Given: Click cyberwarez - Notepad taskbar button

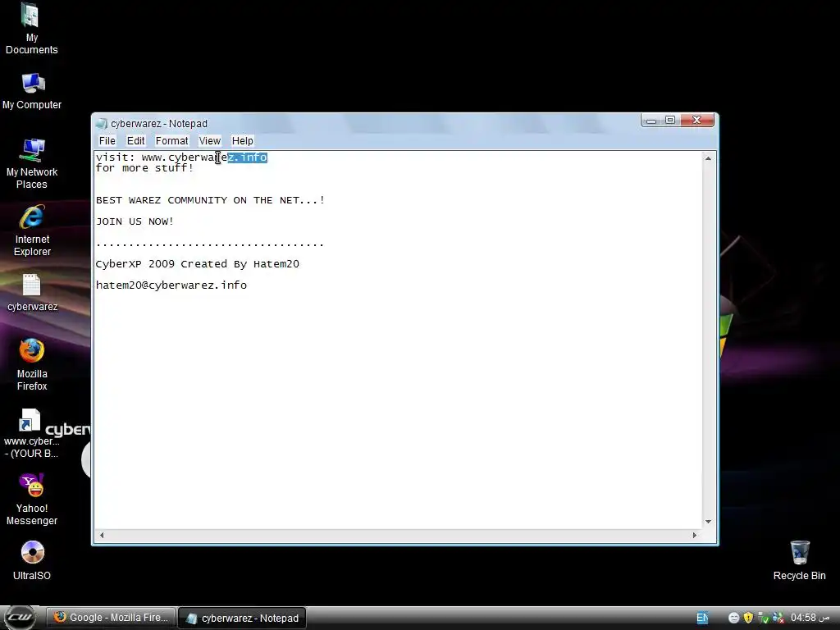Looking at the screenshot, I should coord(242,619).
